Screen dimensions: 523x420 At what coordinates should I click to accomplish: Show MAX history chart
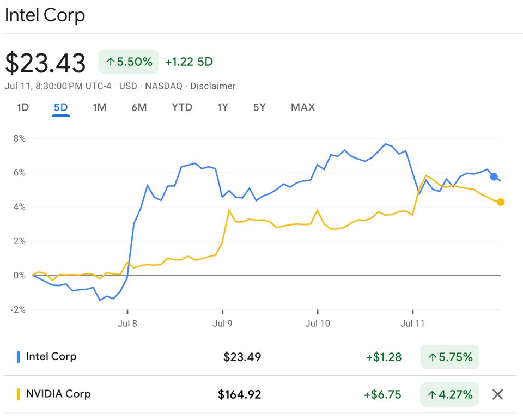303,107
